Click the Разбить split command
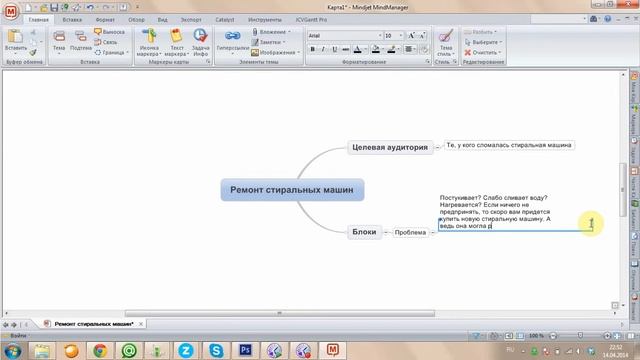Screen dimensions: 640x360 tap(480, 31)
